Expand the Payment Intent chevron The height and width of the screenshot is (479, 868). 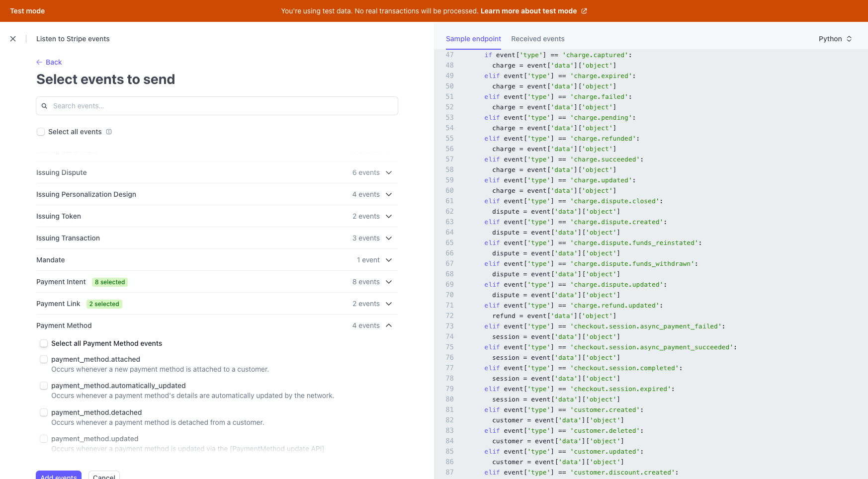pyautogui.click(x=389, y=282)
